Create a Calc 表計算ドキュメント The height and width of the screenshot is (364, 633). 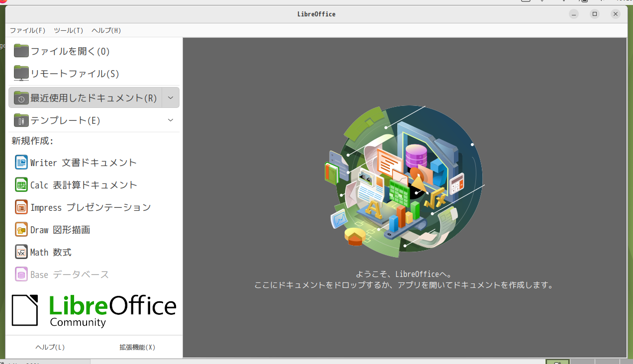[x=84, y=185]
